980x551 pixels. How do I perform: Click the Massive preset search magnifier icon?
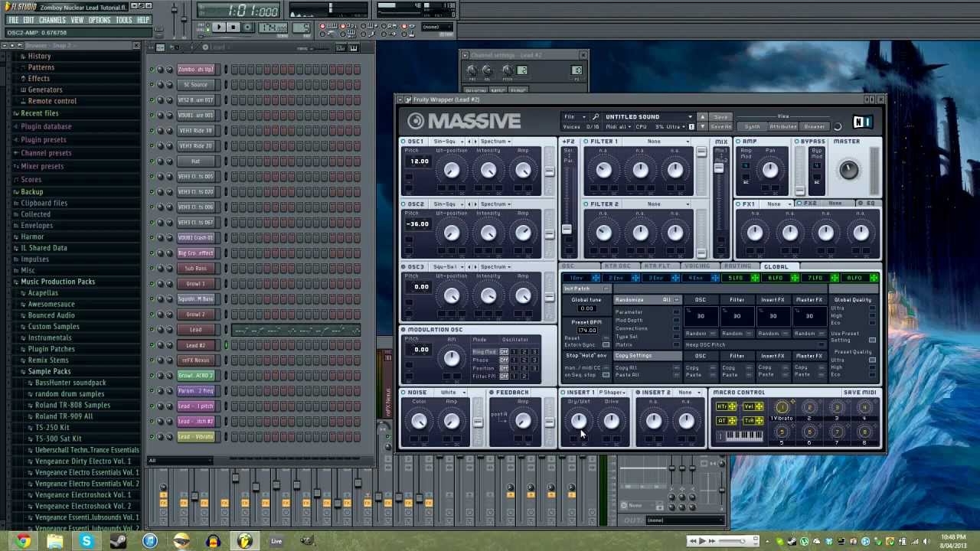(x=596, y=117)
